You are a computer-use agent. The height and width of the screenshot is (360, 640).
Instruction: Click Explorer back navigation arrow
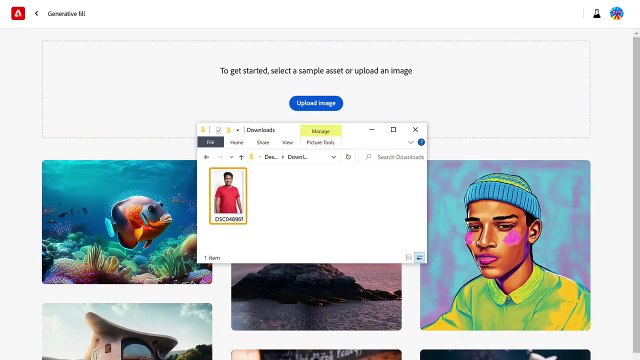[207, 157]
